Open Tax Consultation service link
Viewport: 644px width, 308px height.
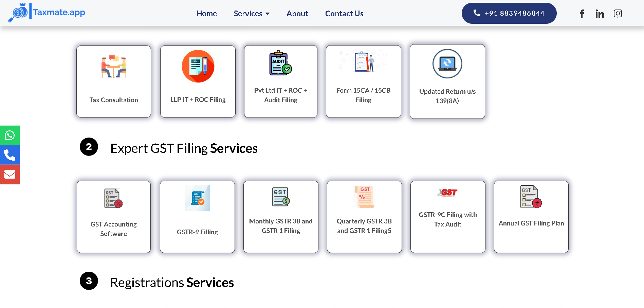tap(114, 100)
